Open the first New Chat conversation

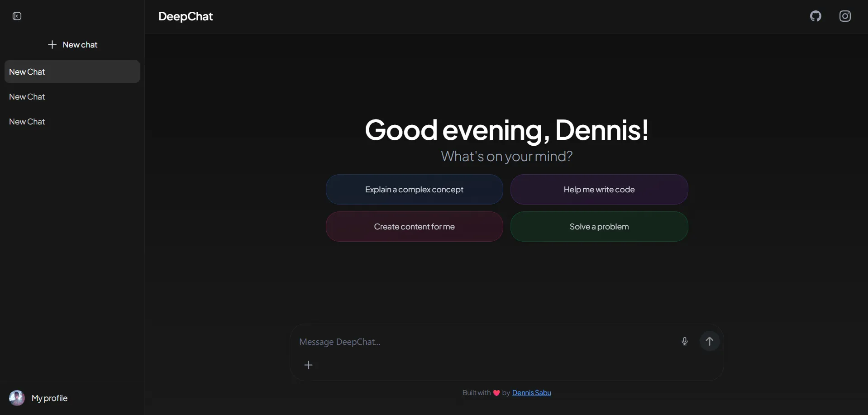point(72,71)
